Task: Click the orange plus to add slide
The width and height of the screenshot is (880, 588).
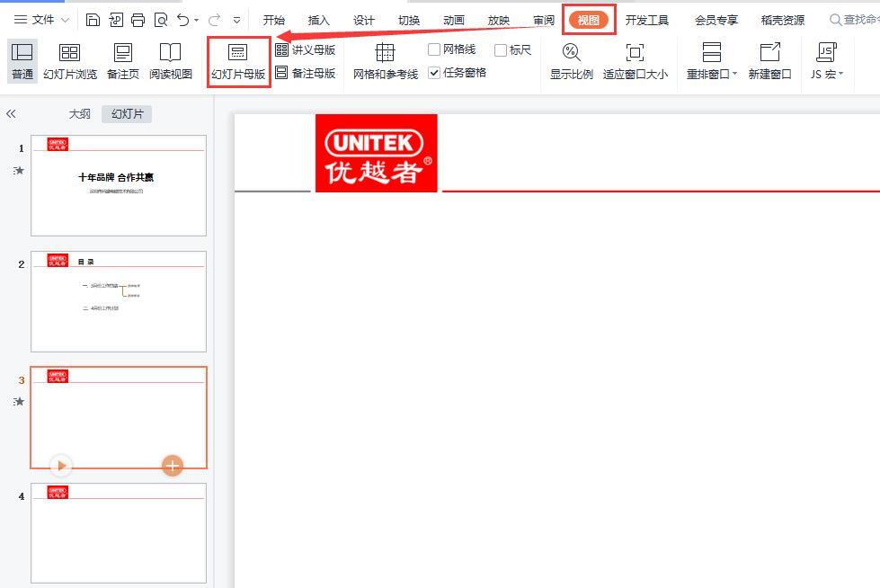Action: pyautogui.click(x=173, y=465)
